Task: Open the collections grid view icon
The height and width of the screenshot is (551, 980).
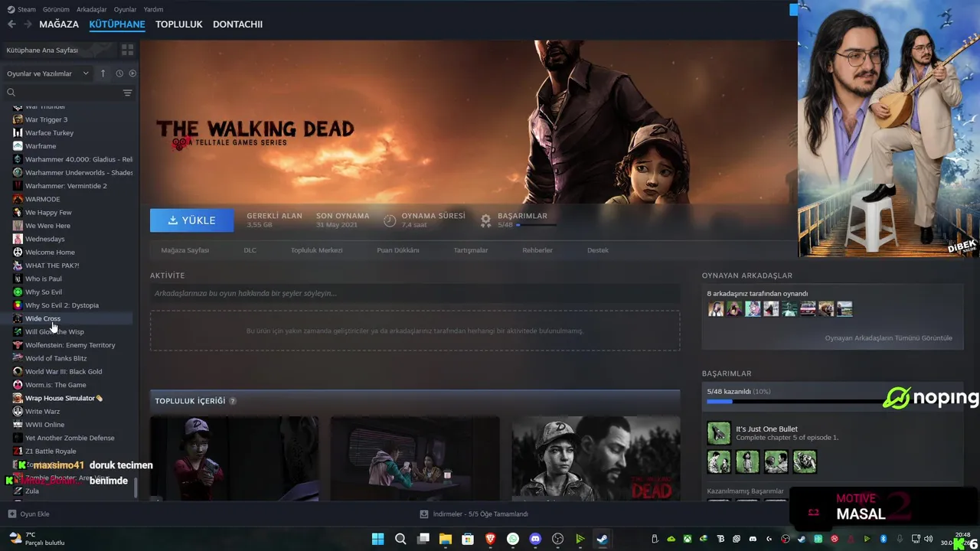Action: [x=127, y=50]
